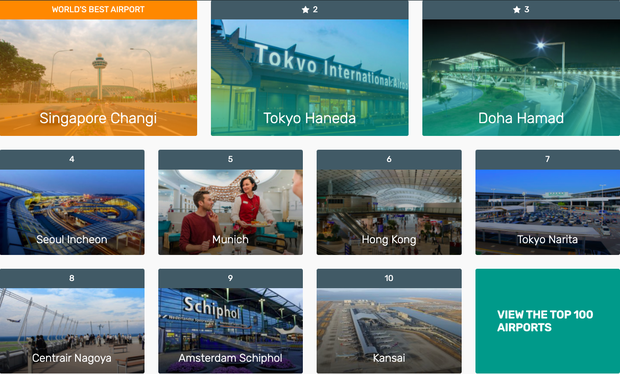This screenshot has height=374, width=620.
Task: Click the rank 7 header above Tokyo Narita
Action: coord(548,160)
